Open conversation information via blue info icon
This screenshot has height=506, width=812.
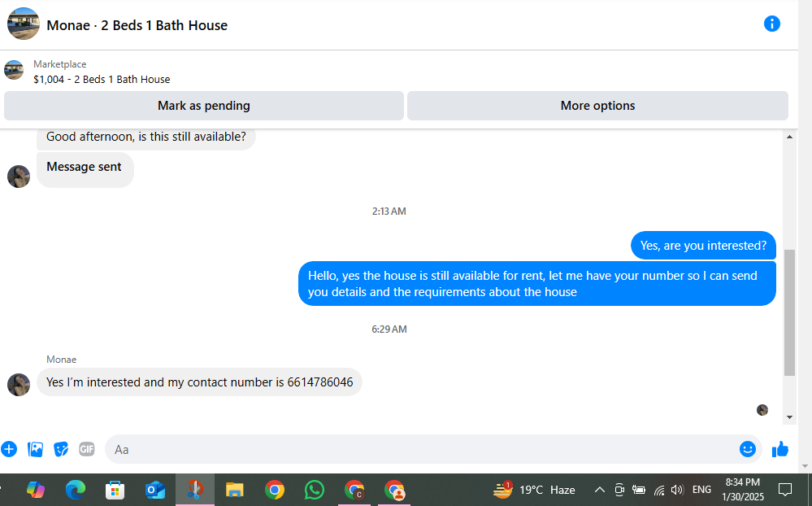point(771,24)
